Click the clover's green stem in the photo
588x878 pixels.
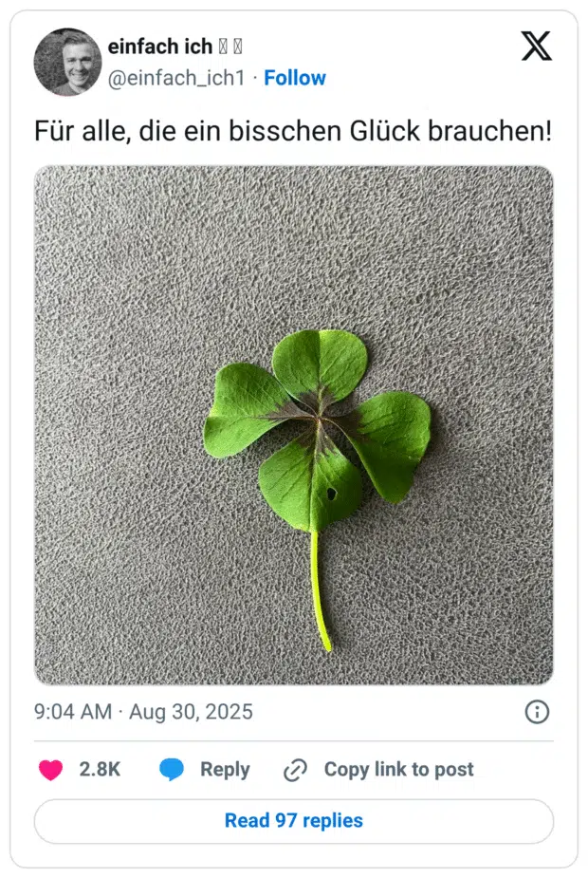click(x=320, y=591)
